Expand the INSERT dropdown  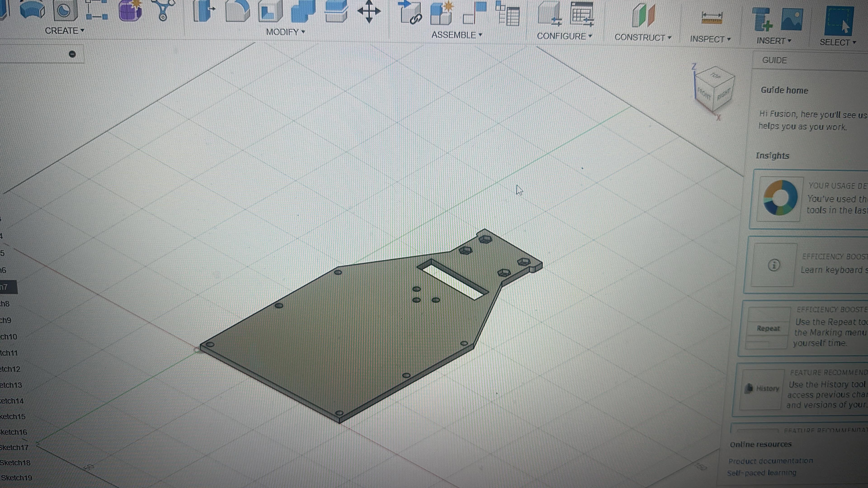(774, 41)
